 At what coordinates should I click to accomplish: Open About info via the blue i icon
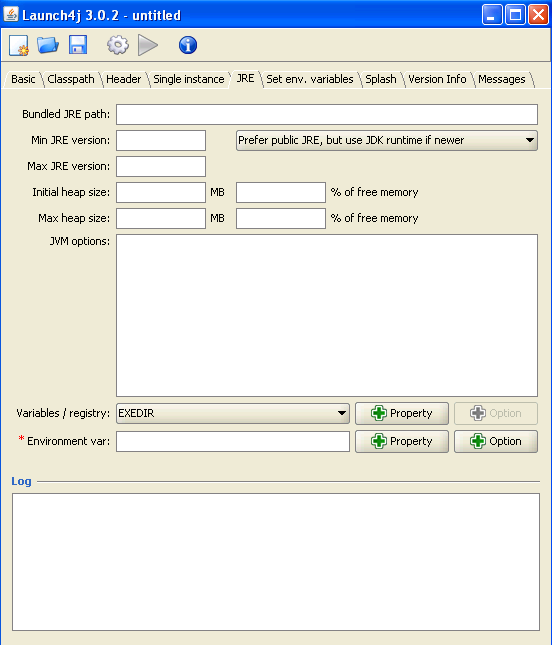(188, 45)
